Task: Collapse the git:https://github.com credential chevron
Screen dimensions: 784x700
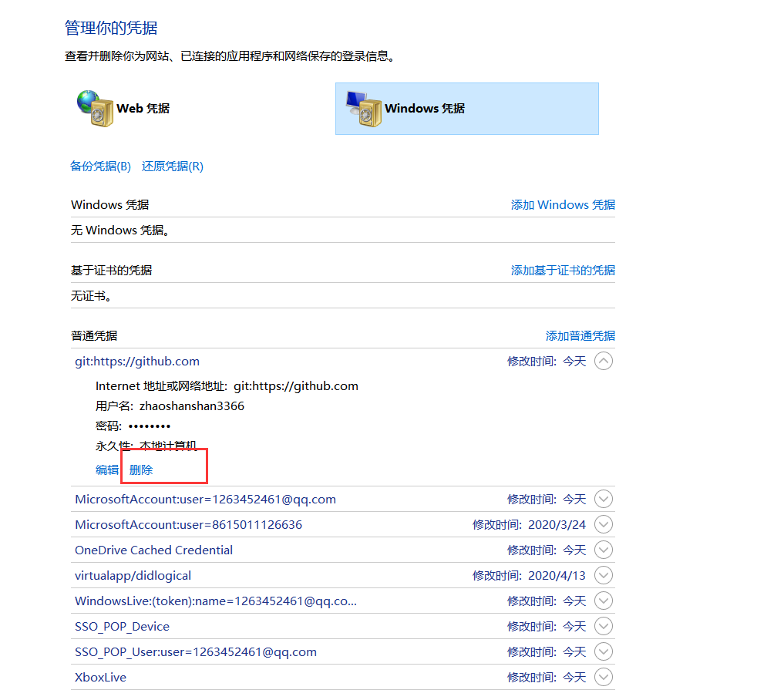Action: (x=604, y=361)
